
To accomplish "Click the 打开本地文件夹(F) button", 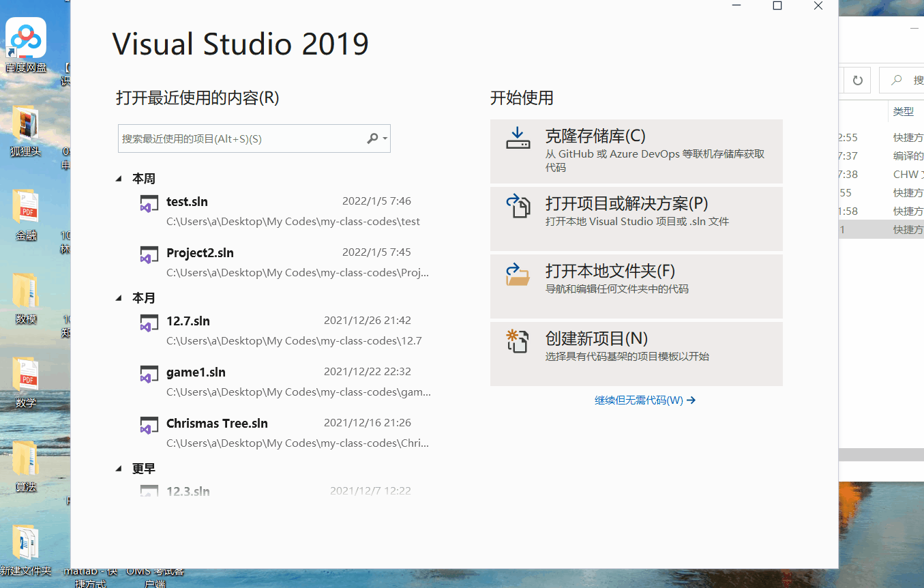I will click(x=636, y=286).
